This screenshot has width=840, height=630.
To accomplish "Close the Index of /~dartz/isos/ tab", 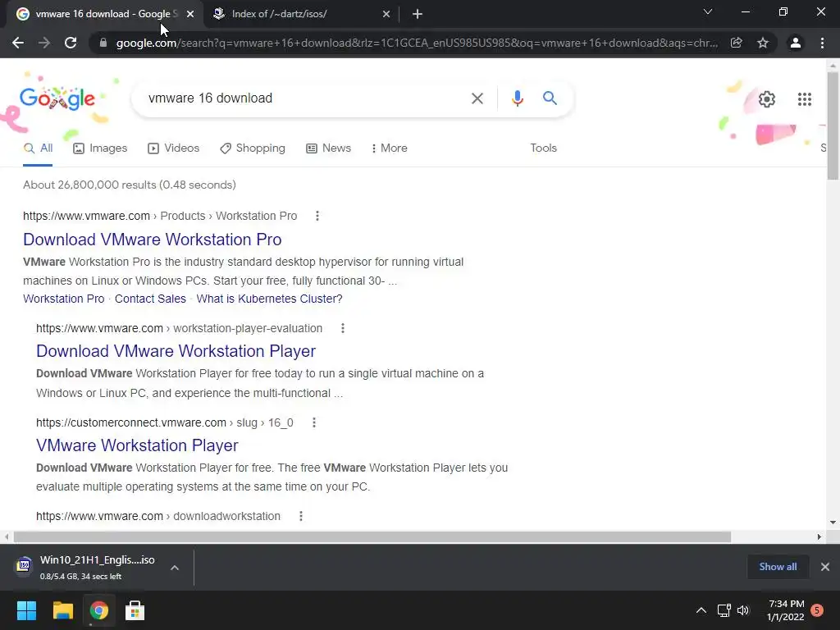I will (x=386, y=14).
